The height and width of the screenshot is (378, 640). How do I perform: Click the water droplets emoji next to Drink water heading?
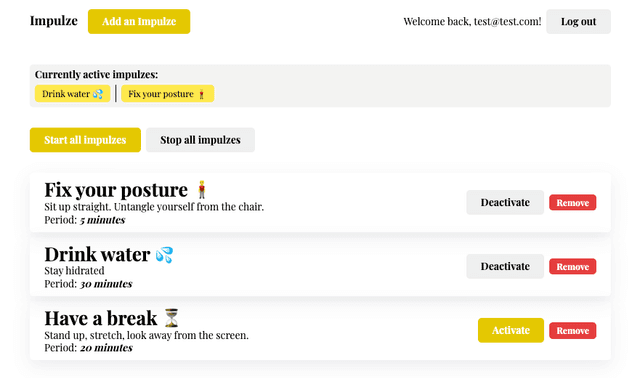click(x=164, y=255)
